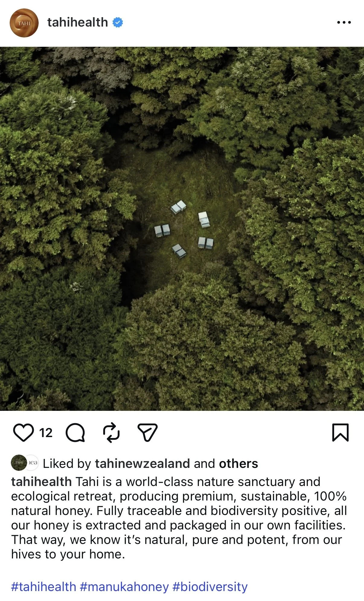
Task: Open the #biodiversity hashtag
Action: click(210, 587)
